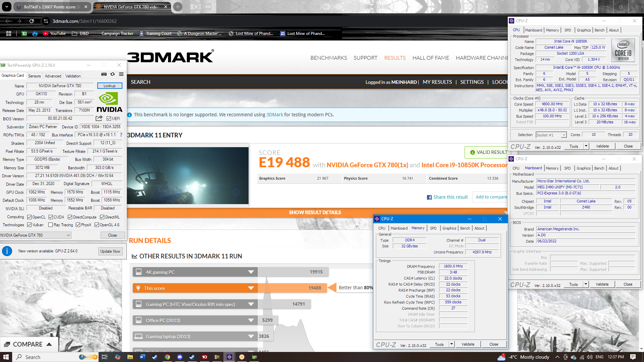The width and height of the screenshot is (644, 362).
Task: Switch to the GPU-Z Validation tab
Action: 73,76
